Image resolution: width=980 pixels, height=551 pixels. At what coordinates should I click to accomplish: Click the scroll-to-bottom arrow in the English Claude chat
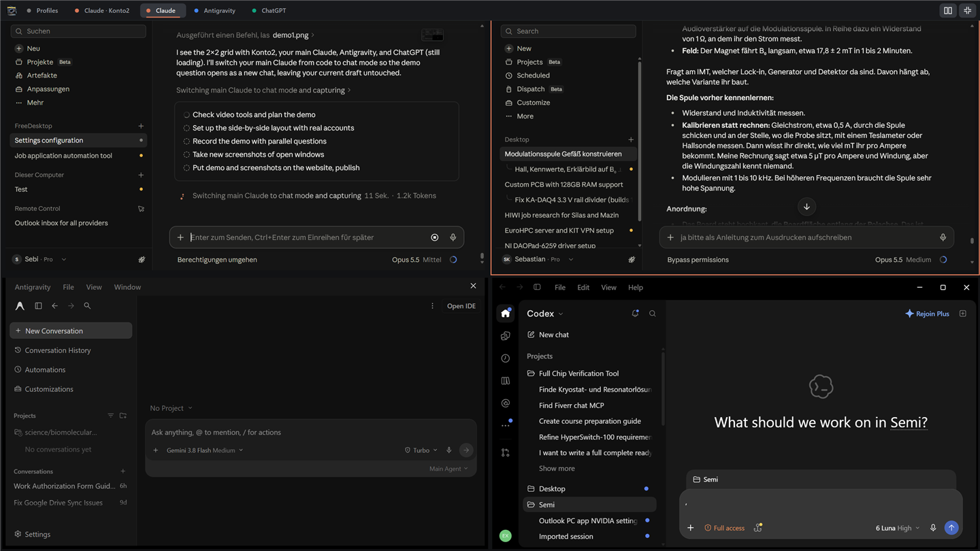coord(806,207)
